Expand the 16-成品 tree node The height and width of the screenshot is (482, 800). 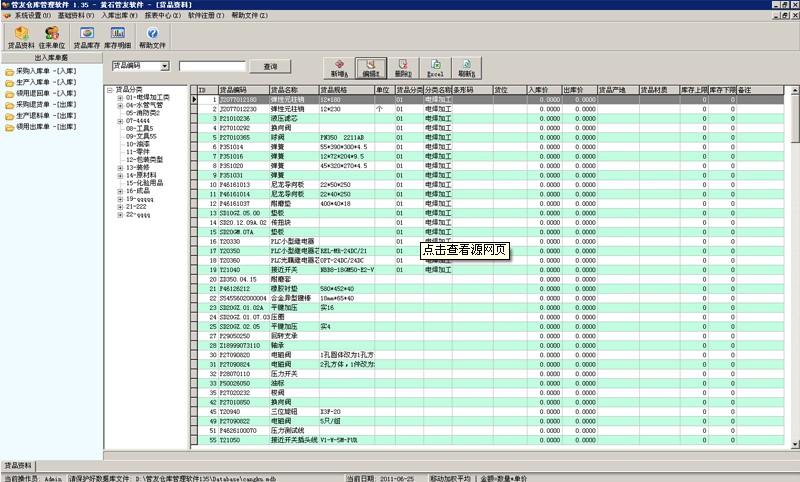click(x=120, y=191)
